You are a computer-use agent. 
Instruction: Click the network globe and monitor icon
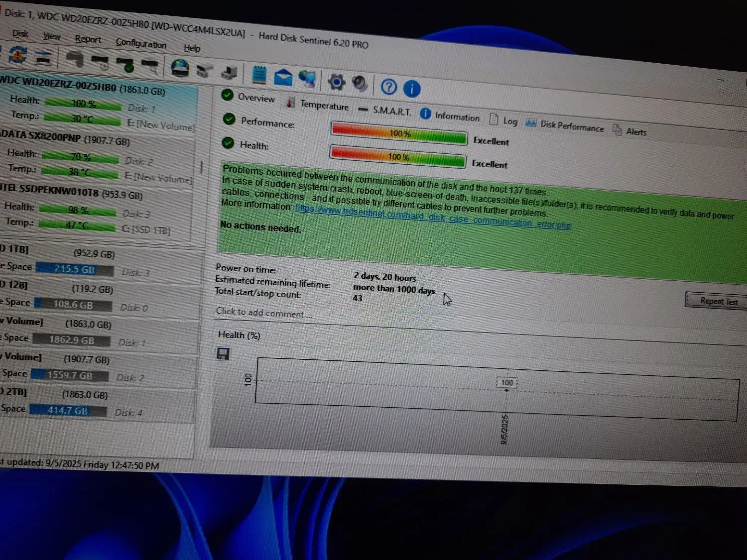(x=307, y=79)
